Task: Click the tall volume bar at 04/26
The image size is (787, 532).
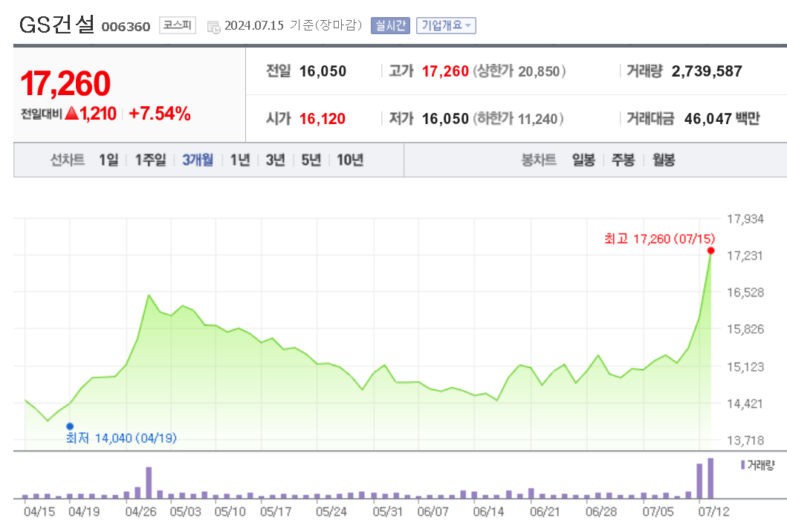Action: click(149, 483)
